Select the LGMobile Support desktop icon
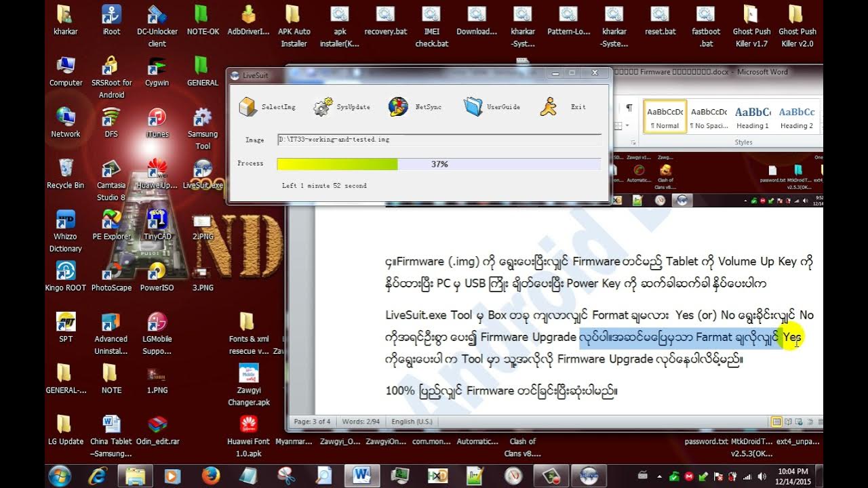 157,333
